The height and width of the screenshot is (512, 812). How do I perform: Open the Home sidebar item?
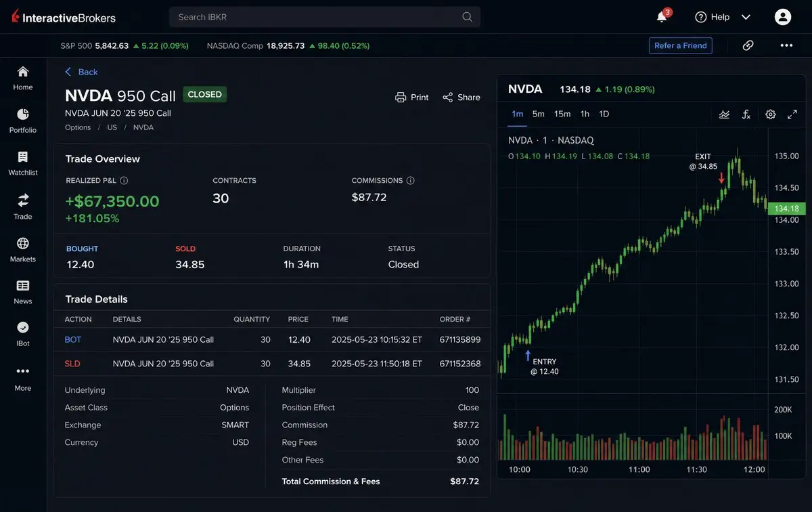pos(23,78)
